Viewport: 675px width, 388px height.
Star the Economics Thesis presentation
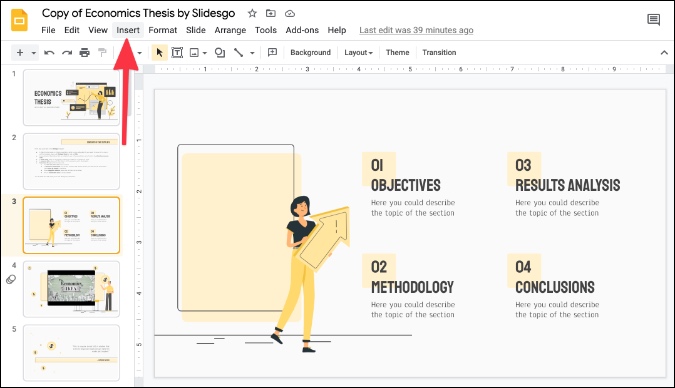coord(252,13)
